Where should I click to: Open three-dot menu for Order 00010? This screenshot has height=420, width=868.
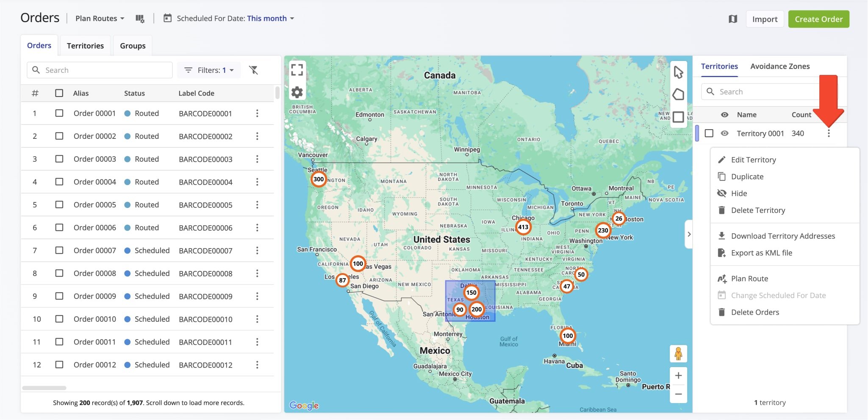point(257,319)
